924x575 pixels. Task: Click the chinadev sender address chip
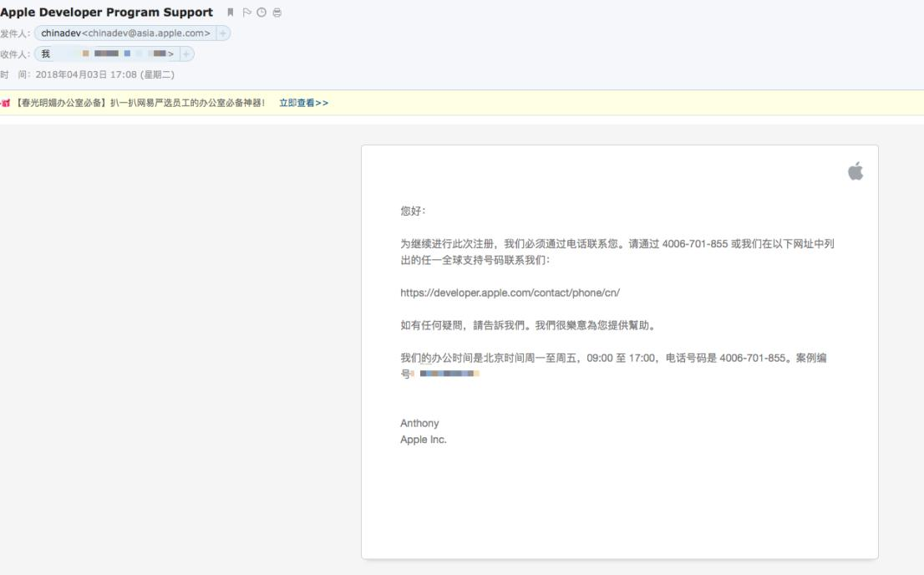(125, 33)
